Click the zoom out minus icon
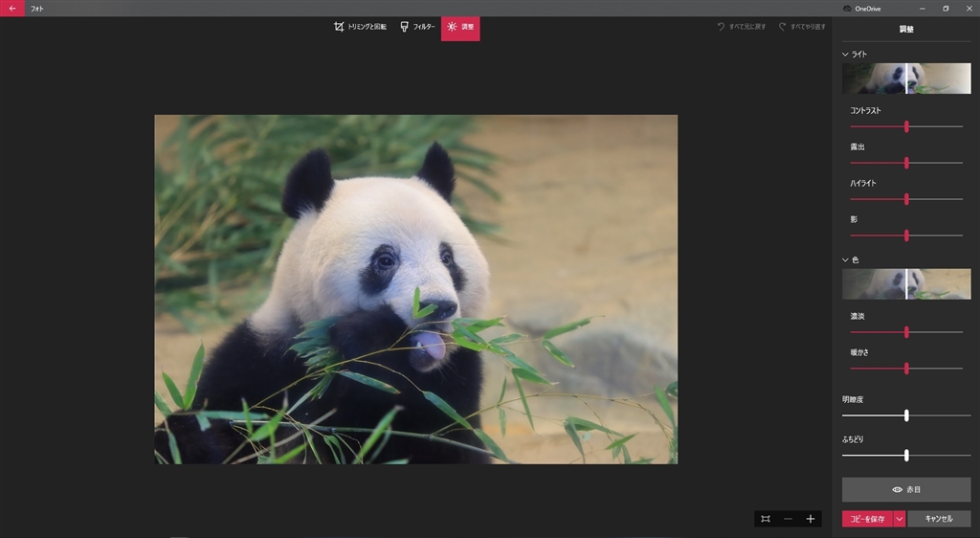980x538 pixels. (x=788, y=519)
